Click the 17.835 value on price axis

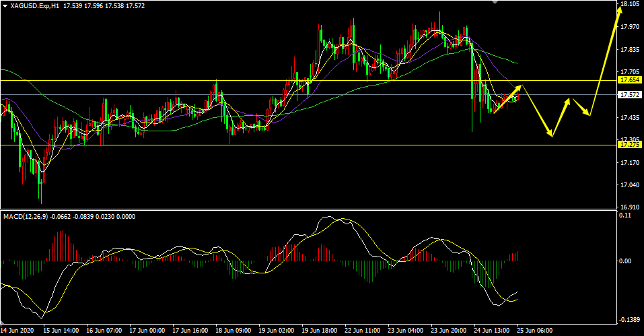pyautogui.click(x=631, y=50)
